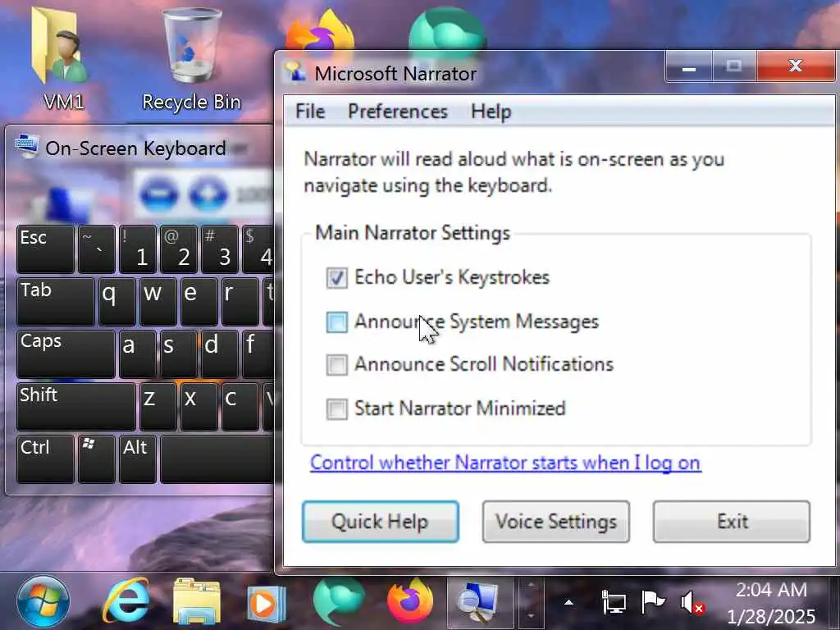Click the q key on the keyboard
Viewport: 840px width, 630px height.
coord(116,302)
